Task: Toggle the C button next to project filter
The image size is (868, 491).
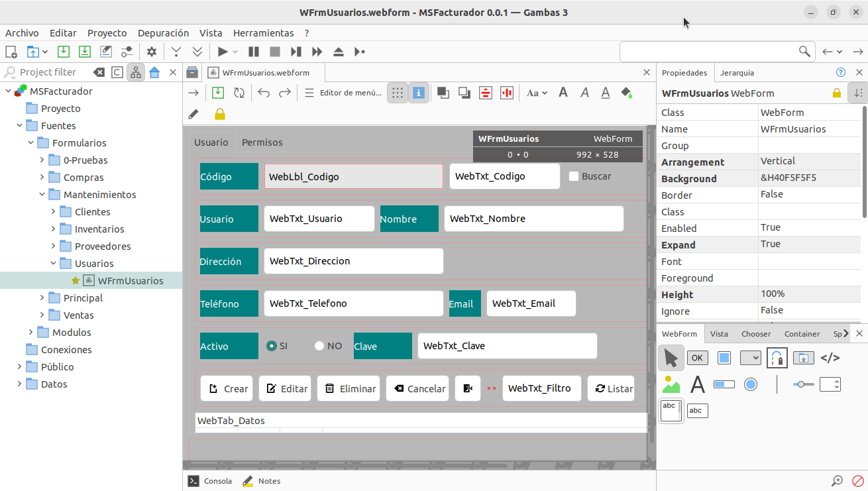Action: [x=117, y=72]
